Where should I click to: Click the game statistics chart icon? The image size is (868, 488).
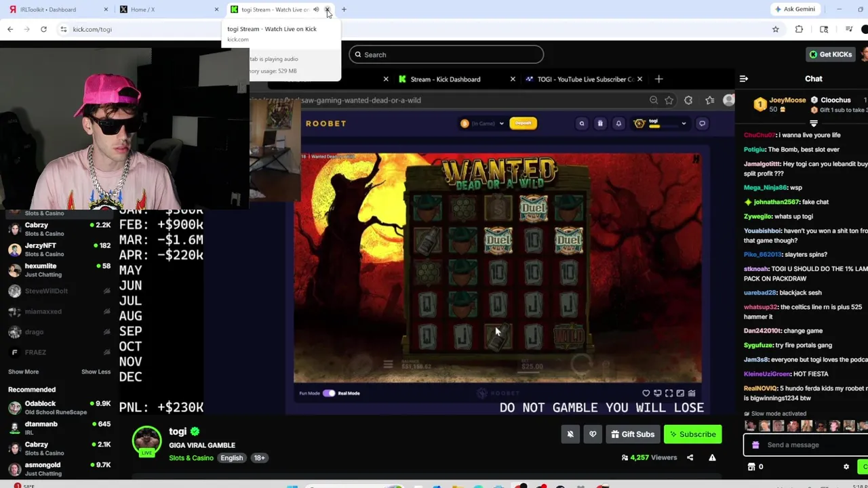[692, 393]
